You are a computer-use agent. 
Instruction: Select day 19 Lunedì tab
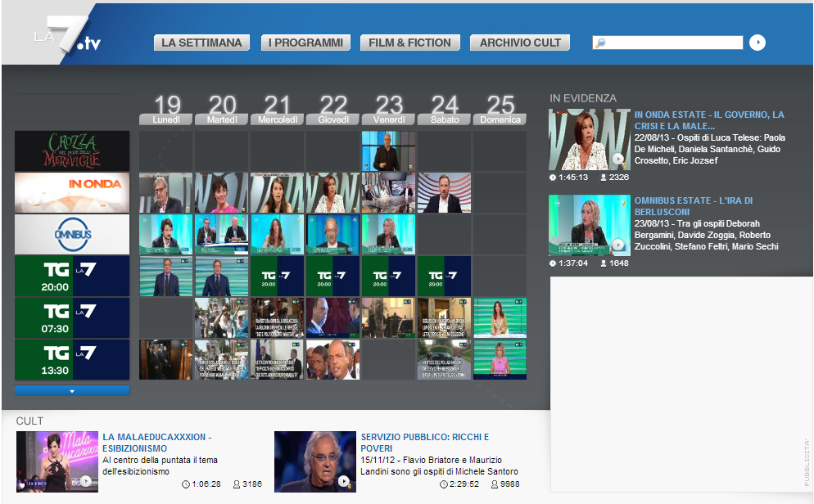(x=166, y=110)
